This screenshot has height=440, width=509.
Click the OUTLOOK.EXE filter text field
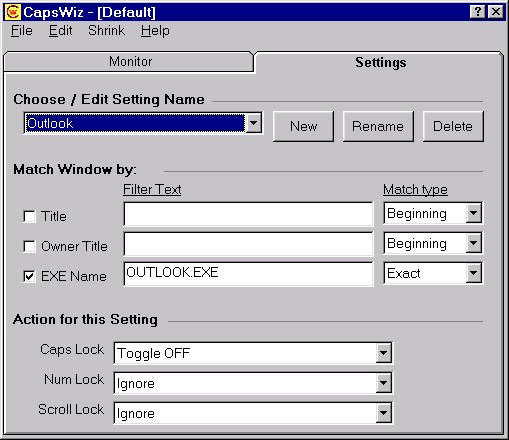[248, 274]
